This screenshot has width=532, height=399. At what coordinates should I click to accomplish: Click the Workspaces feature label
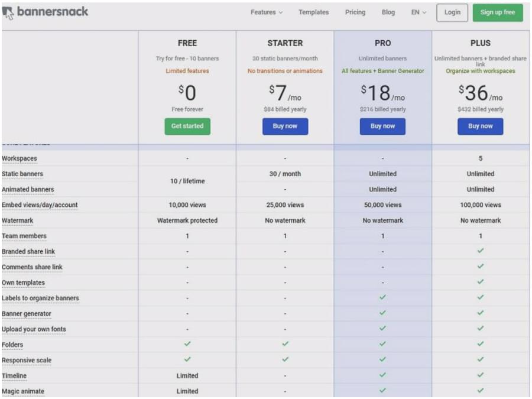pos(20,158)
